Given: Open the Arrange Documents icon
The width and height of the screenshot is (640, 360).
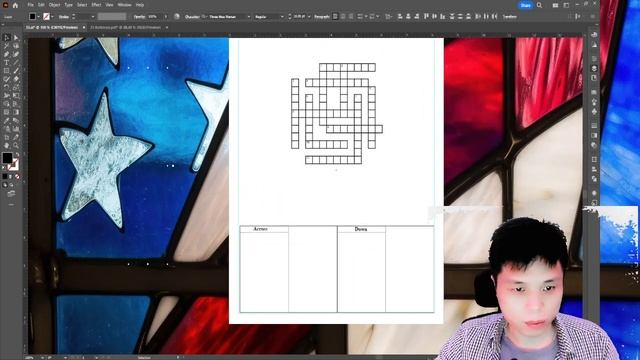Looking at the screenshot, I should pyautogui.click(x=555, y=5).
